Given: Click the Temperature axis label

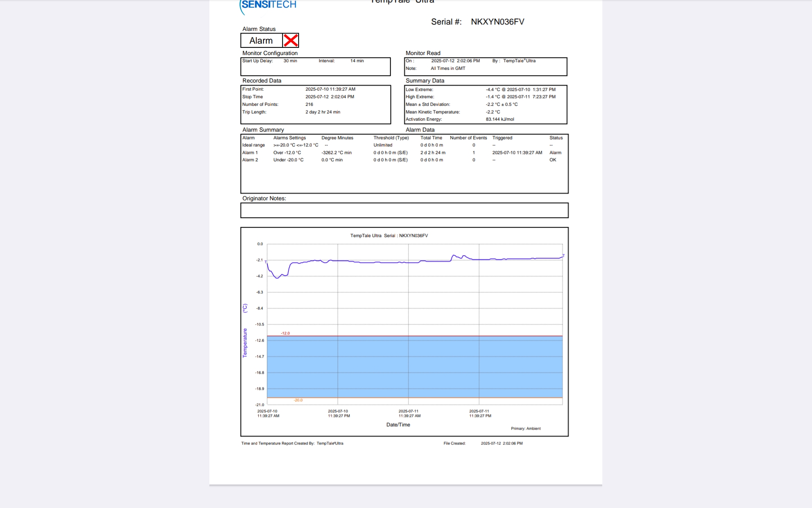Looking at the screenshot, I should tap(245, 343).
